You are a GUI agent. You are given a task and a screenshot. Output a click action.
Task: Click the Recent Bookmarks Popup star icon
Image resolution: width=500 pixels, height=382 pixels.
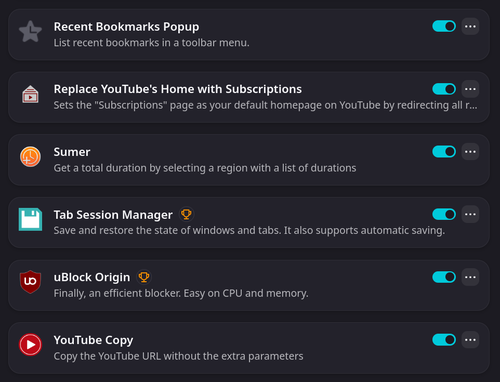30,32
